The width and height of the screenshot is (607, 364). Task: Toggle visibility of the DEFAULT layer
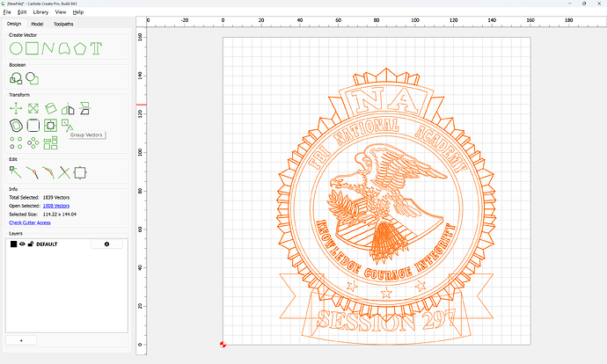coord(22,244)
